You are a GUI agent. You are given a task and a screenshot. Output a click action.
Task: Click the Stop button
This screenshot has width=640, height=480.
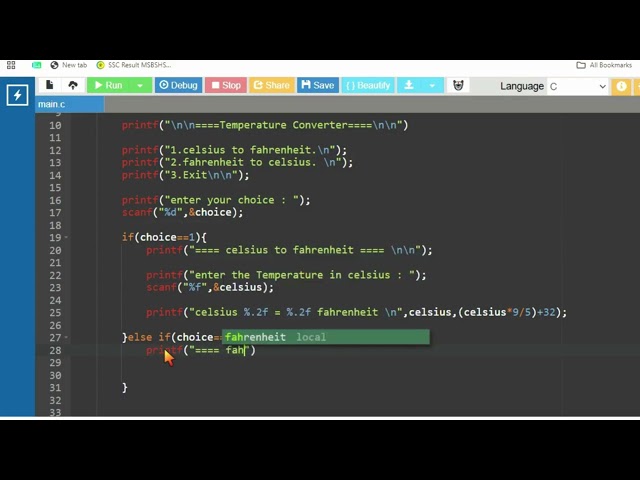pyautogui.click(x=226, y=85)
